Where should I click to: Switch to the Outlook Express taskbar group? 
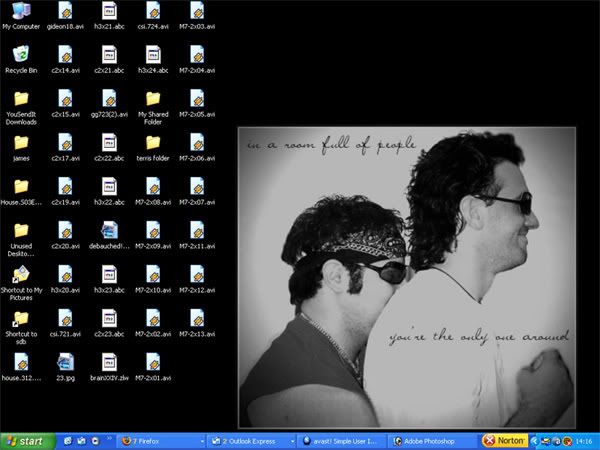[249, 440]
